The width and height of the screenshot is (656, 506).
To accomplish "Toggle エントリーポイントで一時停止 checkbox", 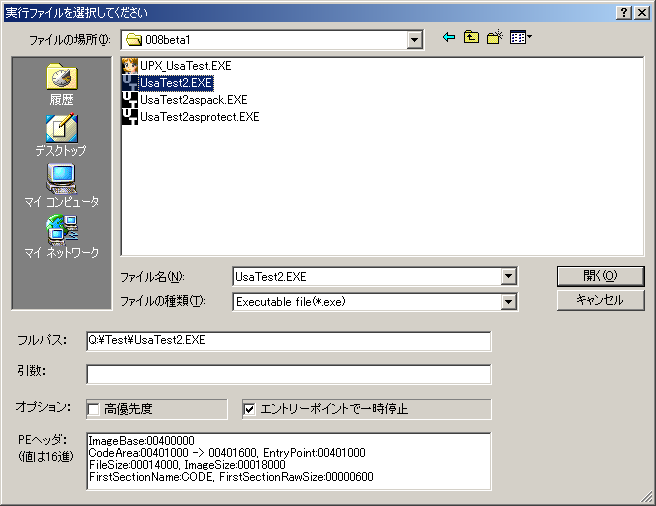I will click(x=250, y=409).
